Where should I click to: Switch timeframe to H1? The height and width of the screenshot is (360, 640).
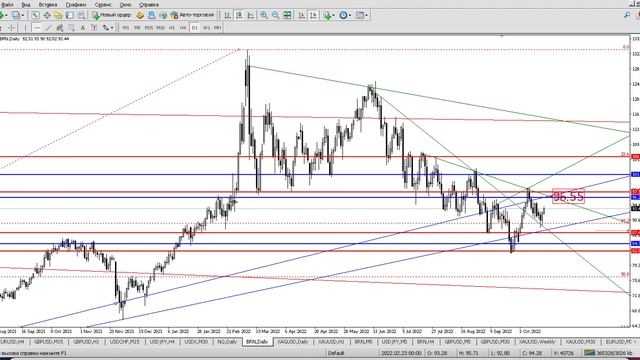click(x=172, y=28)
